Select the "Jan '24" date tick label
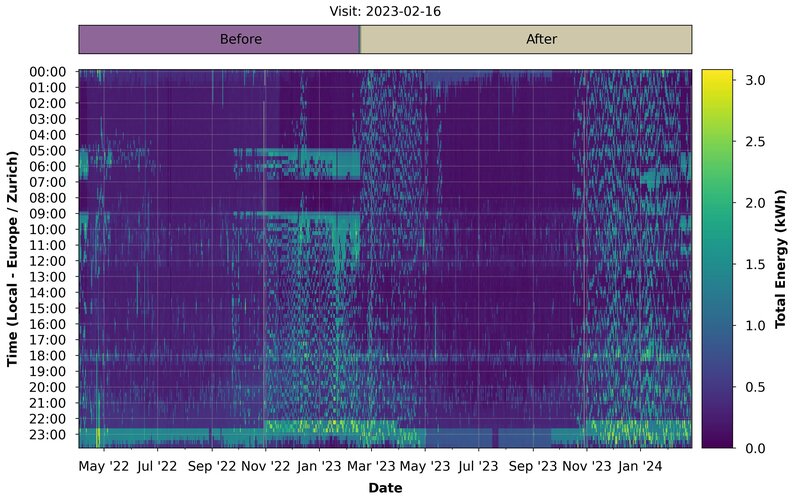This screenshot has height=500, width=798. pos(640,466)
